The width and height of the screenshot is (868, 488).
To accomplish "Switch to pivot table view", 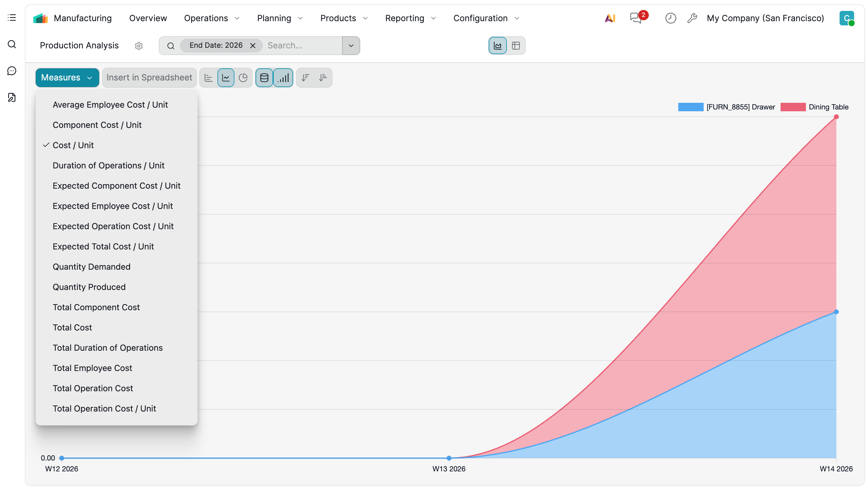I will [x=516, y=45].
